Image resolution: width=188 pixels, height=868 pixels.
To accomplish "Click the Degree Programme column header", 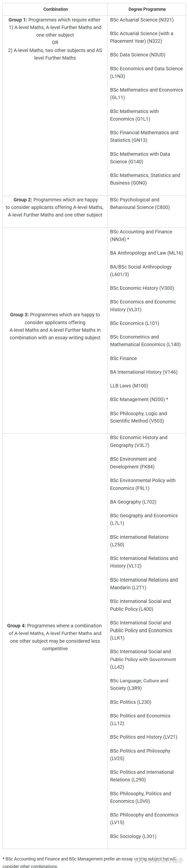I will coord(147,9).
